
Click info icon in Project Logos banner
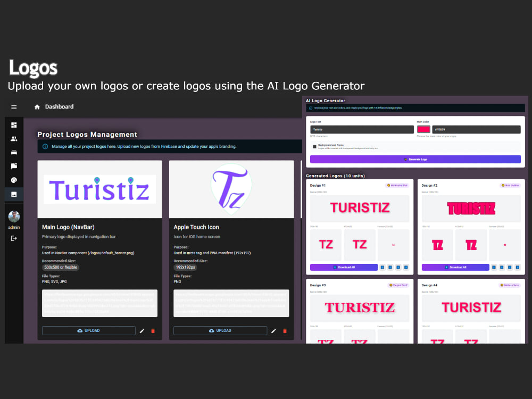(45, 147)
